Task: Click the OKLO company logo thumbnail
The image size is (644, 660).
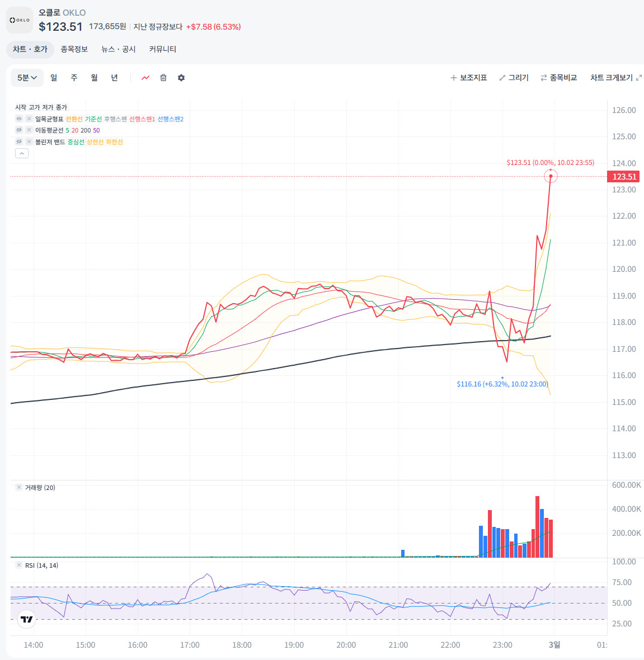Action: point(20,20)
